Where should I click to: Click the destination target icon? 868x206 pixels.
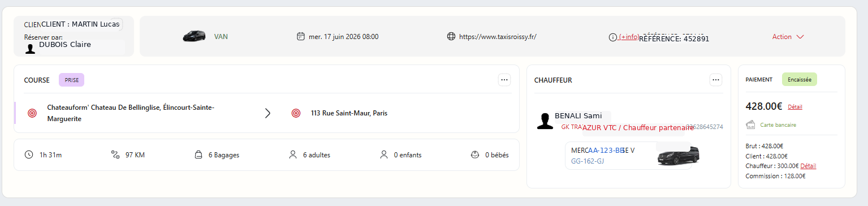pos(296,113)
